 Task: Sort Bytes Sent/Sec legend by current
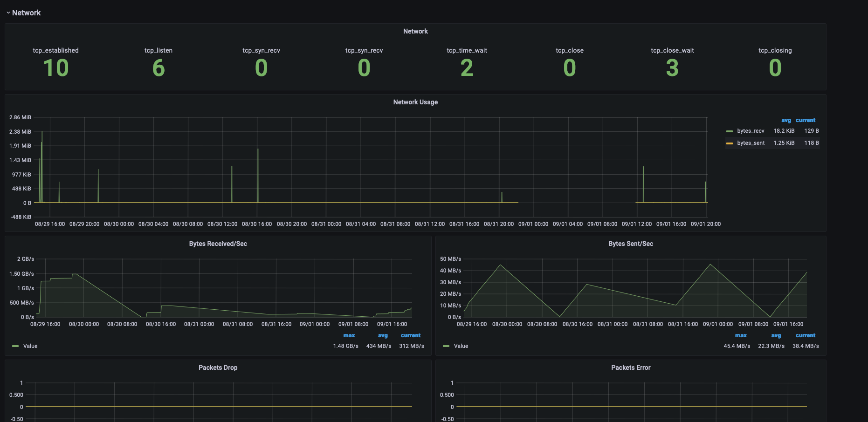(x=806, y=335)
